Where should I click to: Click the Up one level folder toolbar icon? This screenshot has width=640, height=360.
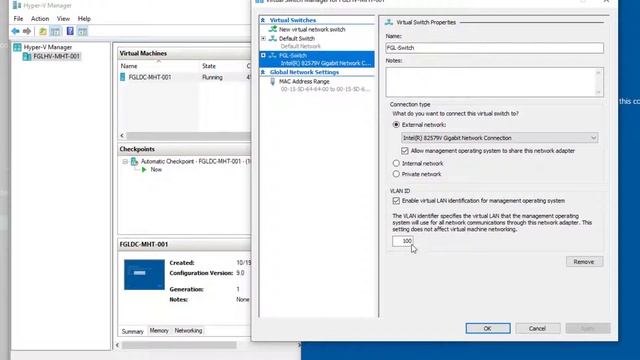point(43,31)
